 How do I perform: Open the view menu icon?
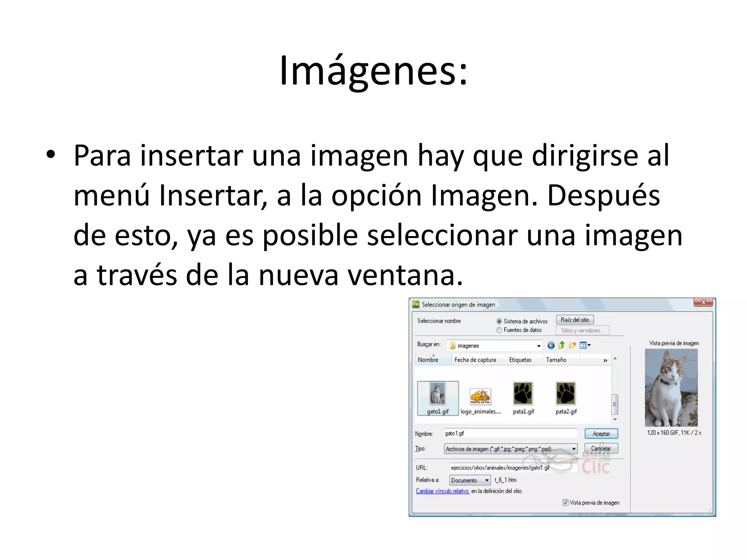coord(585,345)
